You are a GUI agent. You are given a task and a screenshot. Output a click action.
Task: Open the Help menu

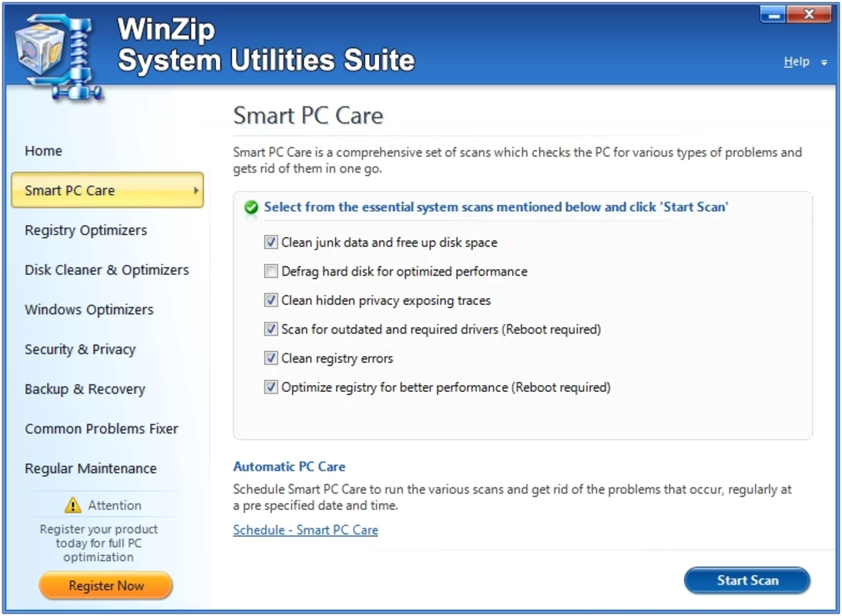[x=797, y=62]
